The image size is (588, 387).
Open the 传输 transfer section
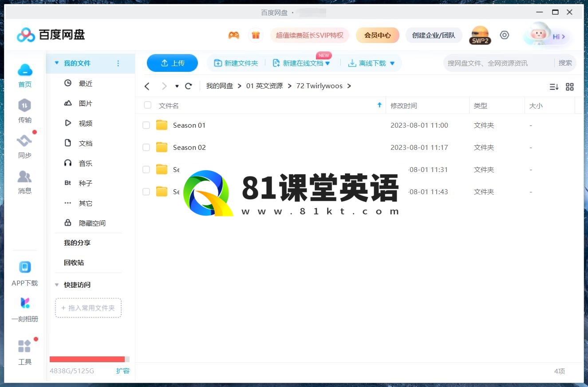point(25,111)
